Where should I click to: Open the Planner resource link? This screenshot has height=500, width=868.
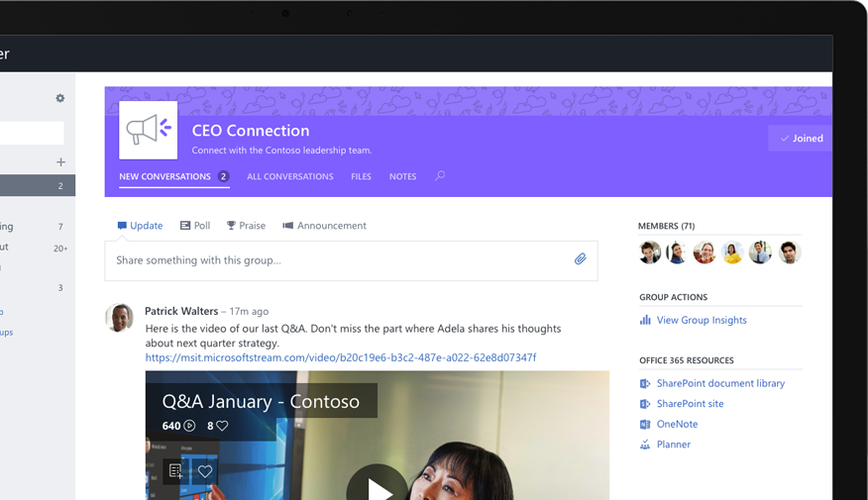(673, 445)
